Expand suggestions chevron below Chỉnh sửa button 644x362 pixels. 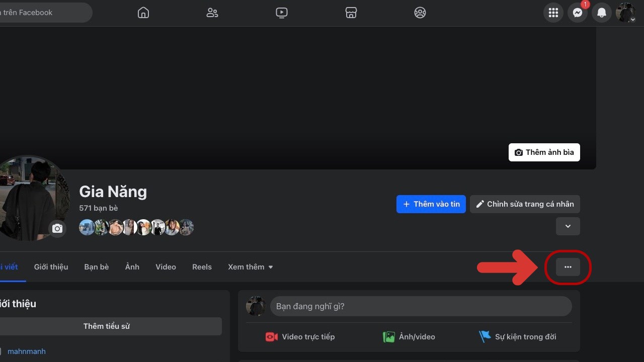[568, 226]
